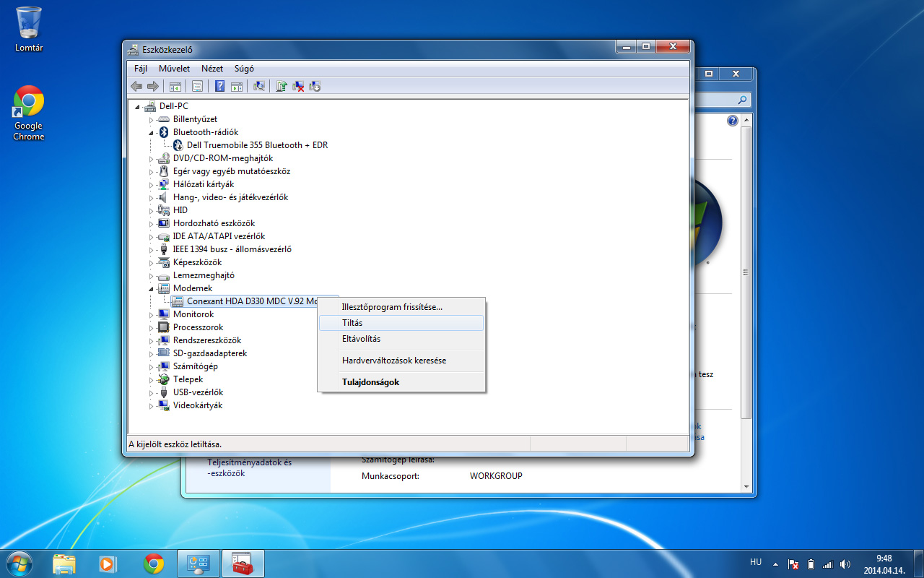The width and height of the screenshot is (924, 578).
Task: Click the Show/Hide console tree icon
Action: (x=175, y=87)
